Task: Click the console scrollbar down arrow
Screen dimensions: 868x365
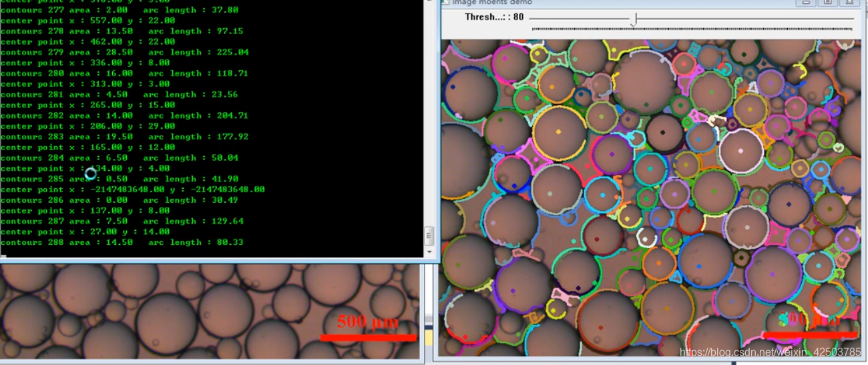Action: coord(429,251)
